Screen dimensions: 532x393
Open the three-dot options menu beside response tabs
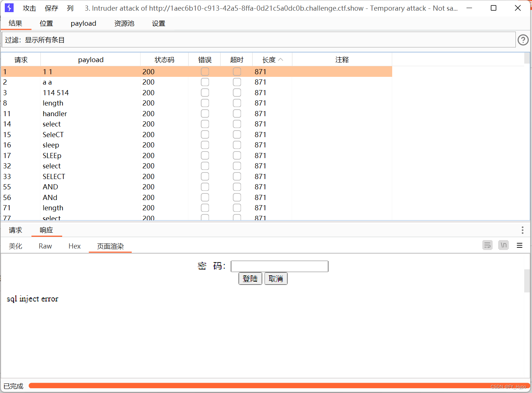click(x=522, y=230)
